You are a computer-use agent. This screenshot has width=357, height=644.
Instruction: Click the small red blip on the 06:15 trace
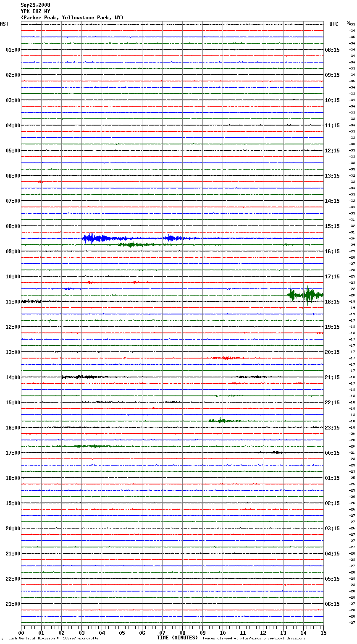(x=40, y=182)
